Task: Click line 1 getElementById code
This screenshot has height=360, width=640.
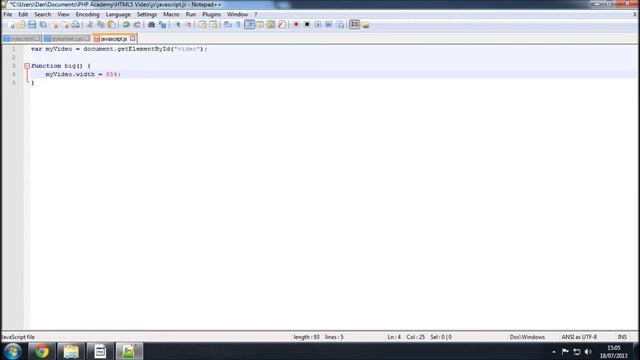Action: [x=119, y=49]
